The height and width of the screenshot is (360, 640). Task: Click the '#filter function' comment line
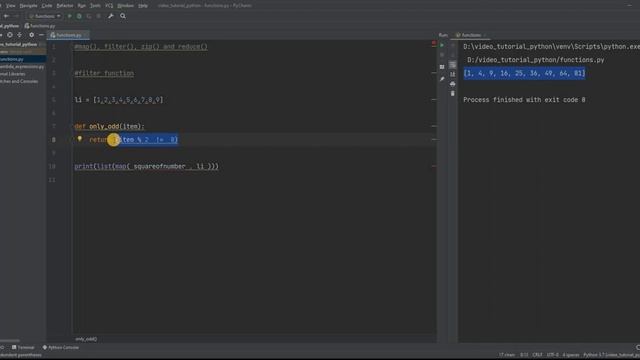pyautogui.click(x=104, y=73)
